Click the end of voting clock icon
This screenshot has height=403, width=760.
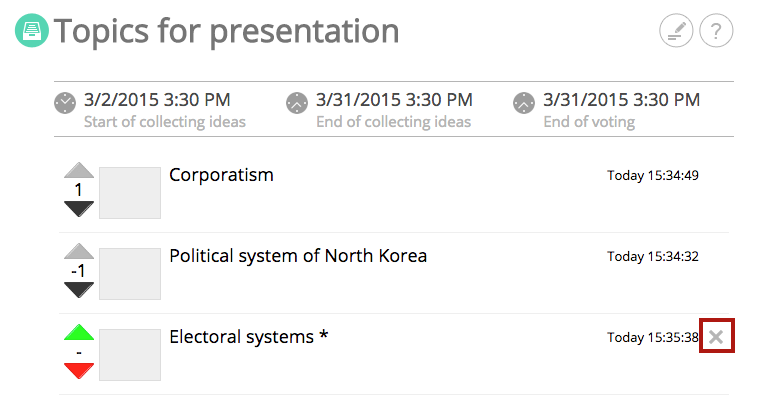tap(524, 103)
